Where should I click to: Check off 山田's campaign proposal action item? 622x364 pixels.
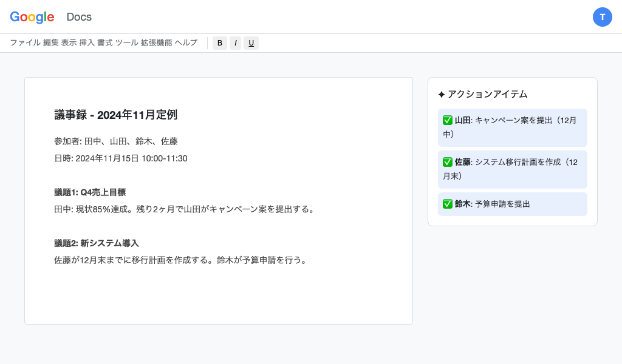click(x=448, y=120)
